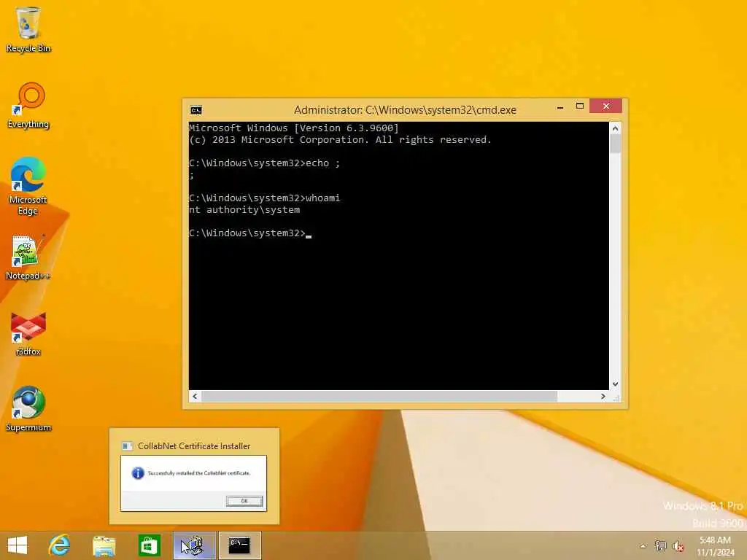This screenshot has width=747, height=560.
Task: Click the info icon in CollabNet dialog
Action: pos(138,472)
